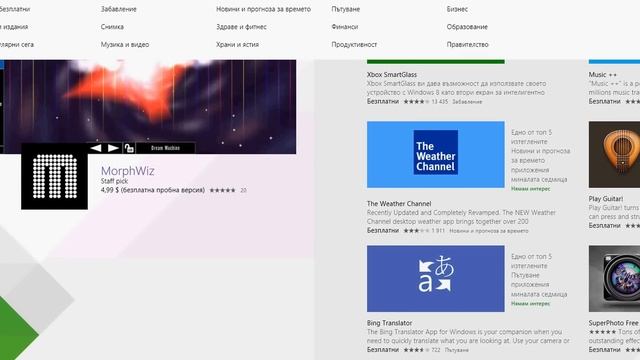Click the Play Guitar! title

606,199
